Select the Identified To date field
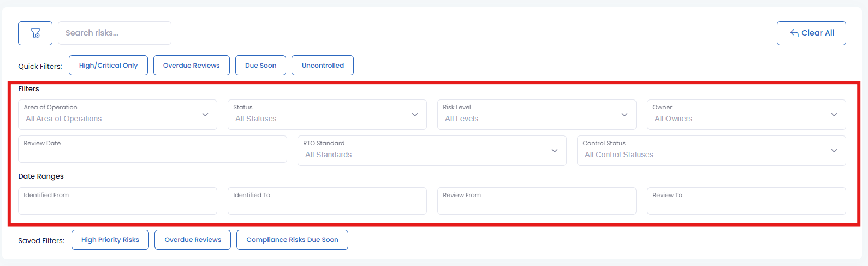The image size is (868, 266). pyautogui.click(x=327, y=202)
